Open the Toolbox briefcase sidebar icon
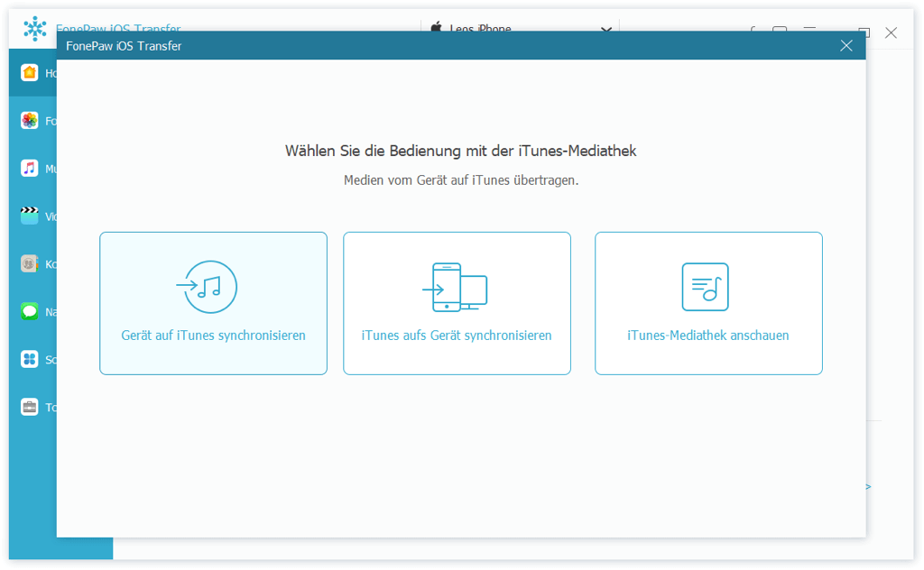The height and width of the screenshot is (570, 924). point(30,407)
